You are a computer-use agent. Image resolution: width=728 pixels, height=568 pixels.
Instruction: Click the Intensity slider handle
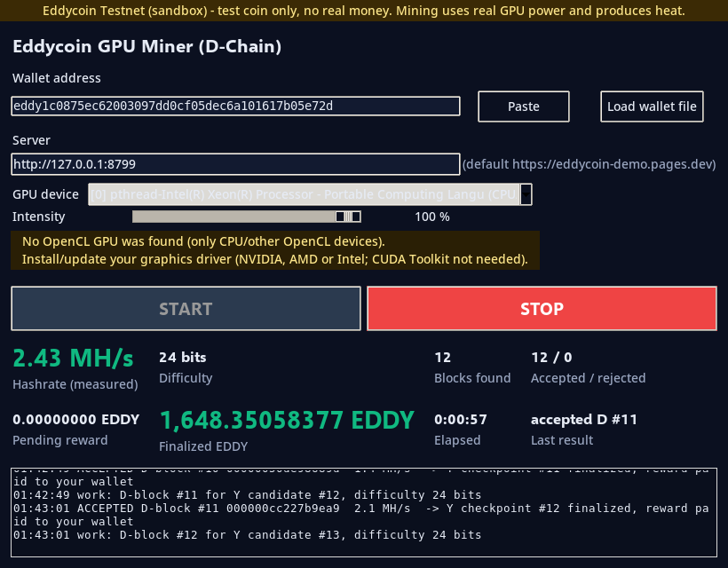tap(348, 217)
